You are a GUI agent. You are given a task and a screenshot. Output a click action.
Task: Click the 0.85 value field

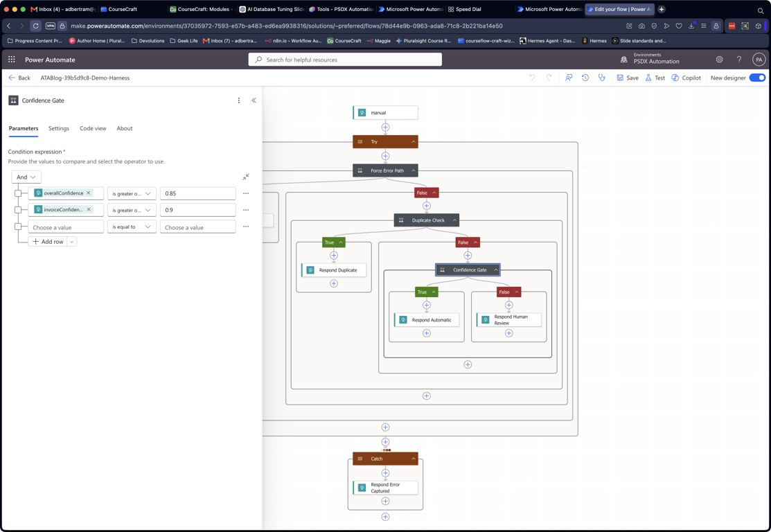[197, 193]
